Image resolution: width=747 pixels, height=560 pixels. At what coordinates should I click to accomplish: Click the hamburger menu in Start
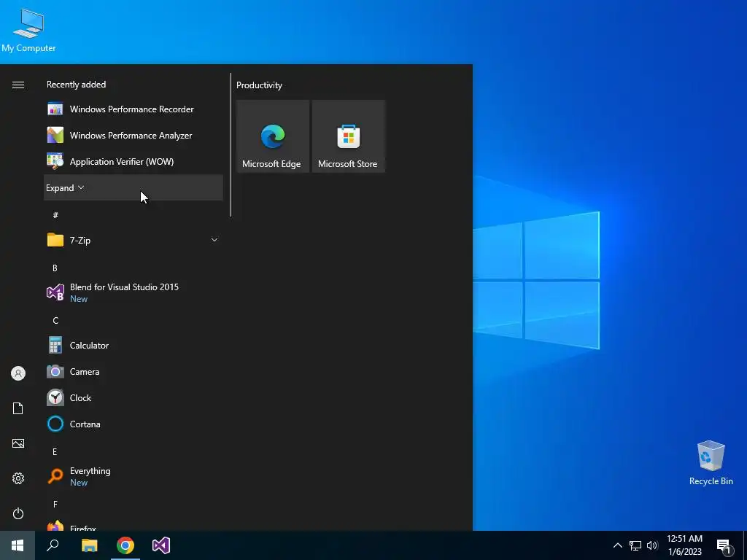[18, 85]
